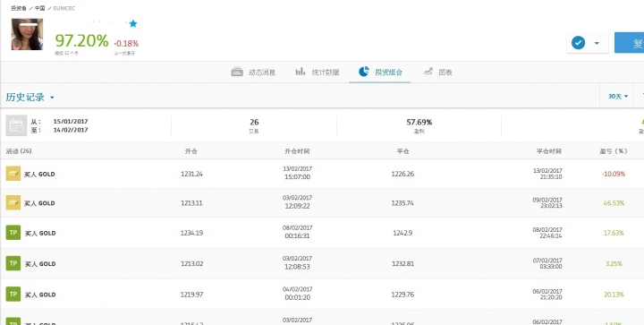Viewport: 644px width, 325px height.
Task: Open the investor profile photo
Action: tap(27, 34)
